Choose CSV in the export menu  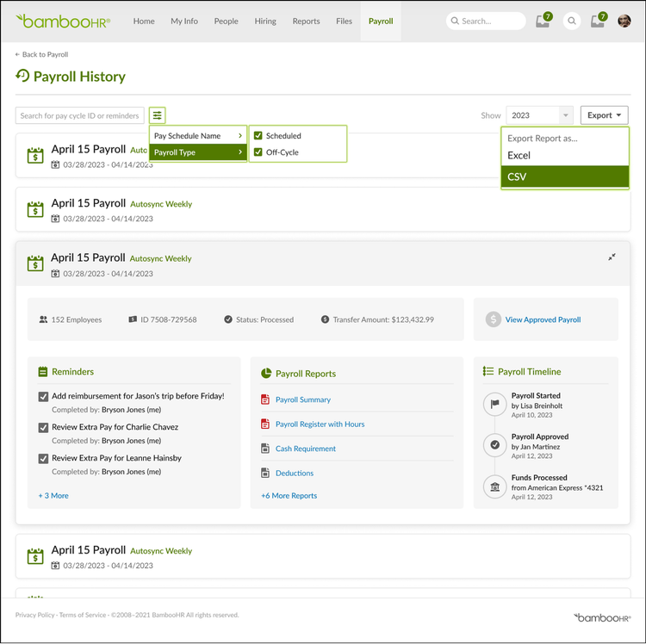pyautogui.click(x=565, y=176)
